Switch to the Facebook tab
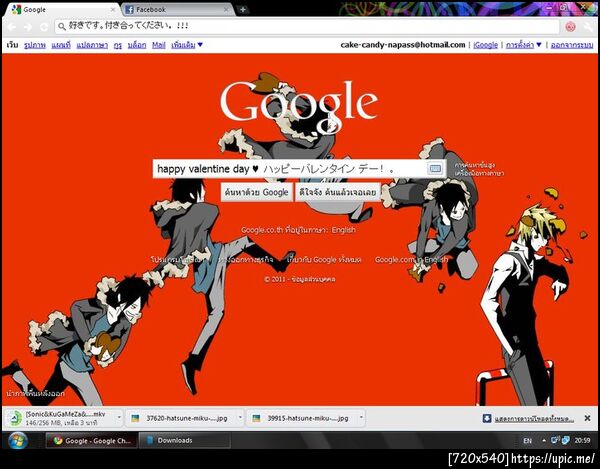 (x=178, y=10)
